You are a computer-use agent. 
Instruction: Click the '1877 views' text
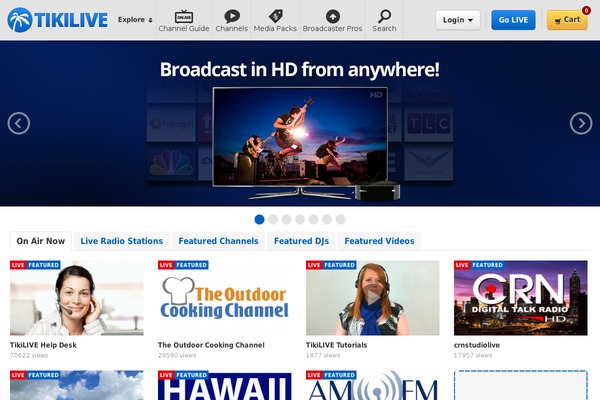coord(323,355)
